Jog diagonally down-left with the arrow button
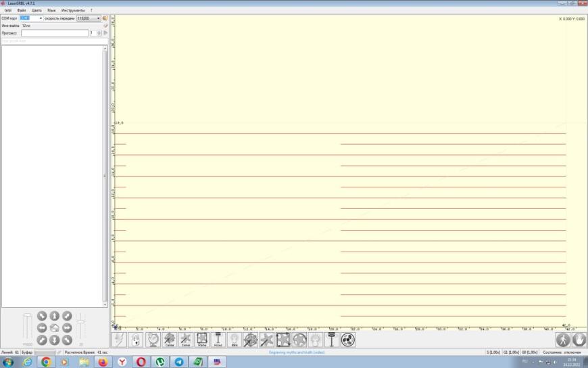 tap(42, 340)
